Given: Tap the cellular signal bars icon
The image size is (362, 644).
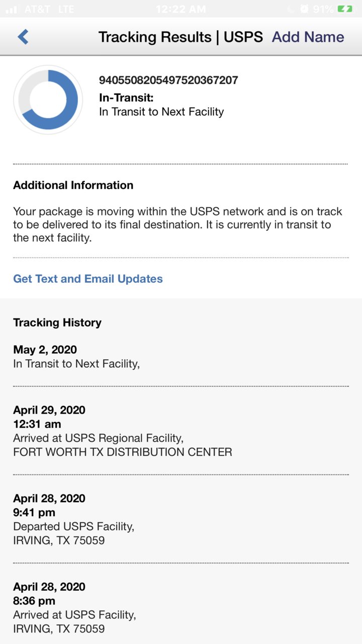Looking at the screenshot, I should point(12,9).
